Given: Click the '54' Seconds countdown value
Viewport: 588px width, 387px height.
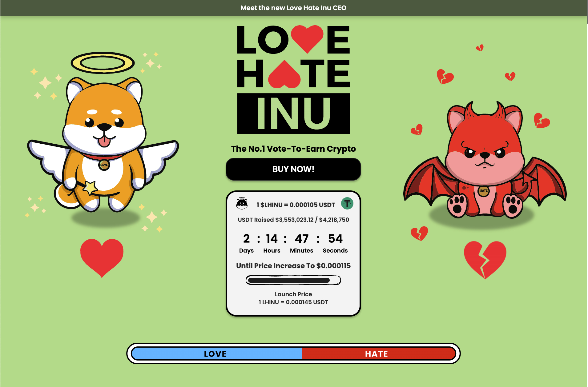Looking at the screenshot, I should pos(335,239).
